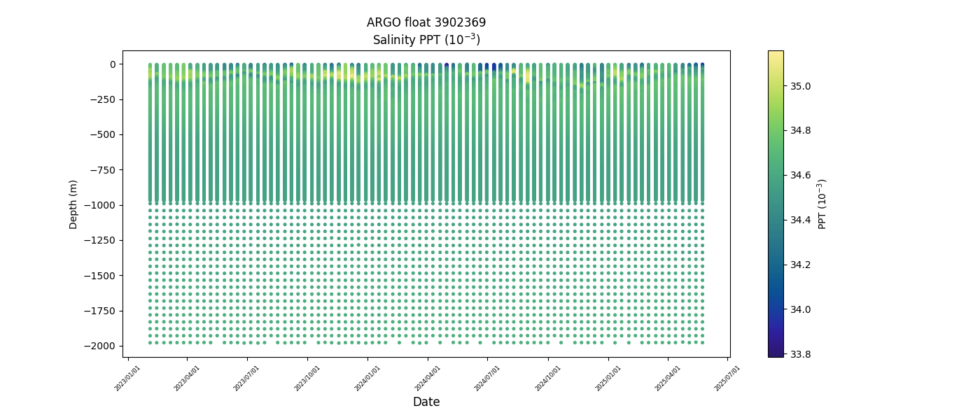
Task: Click the 0 depth tick label
Action: [x=111, y=64]
